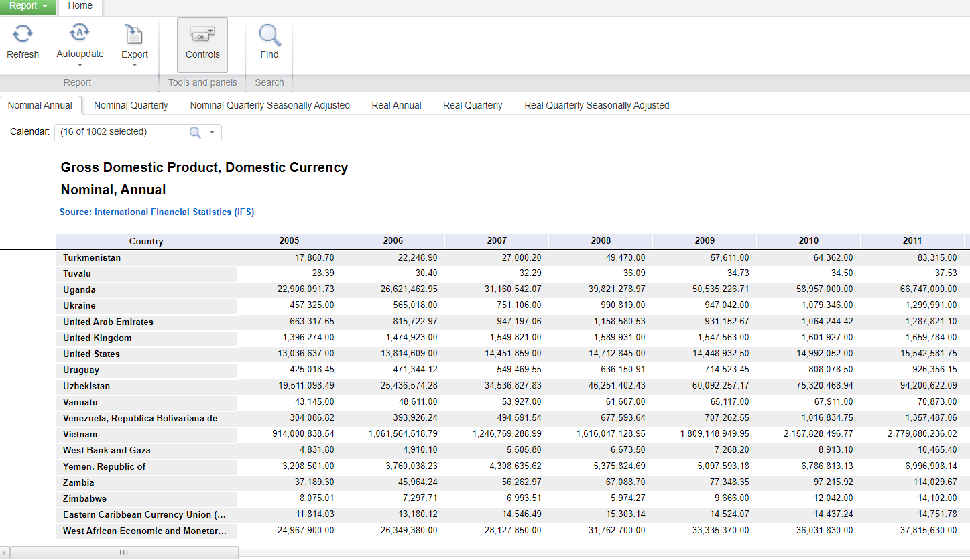Click the scrollbar left arrow

click(x=5, y=553)
